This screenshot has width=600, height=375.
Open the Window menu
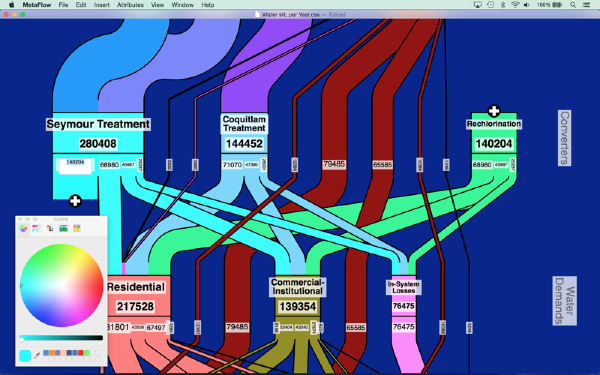click(x=182, y=5)
